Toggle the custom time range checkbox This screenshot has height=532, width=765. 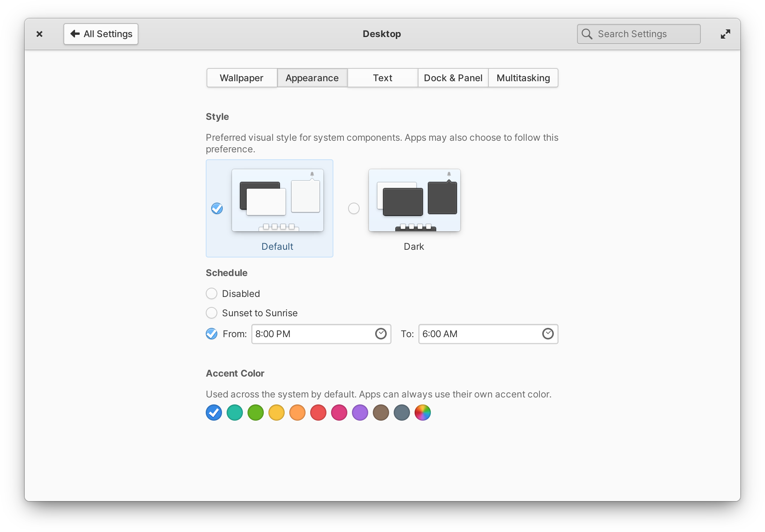coord(211,334)
